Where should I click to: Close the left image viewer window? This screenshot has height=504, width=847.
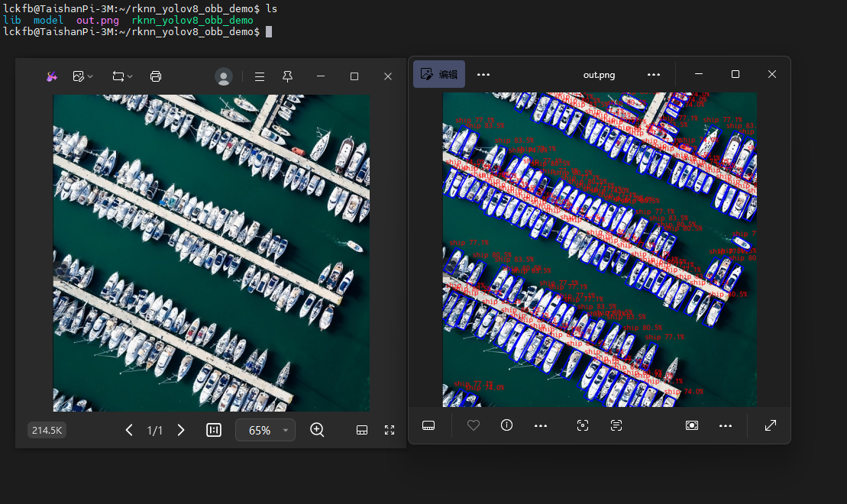coord(388,76)
